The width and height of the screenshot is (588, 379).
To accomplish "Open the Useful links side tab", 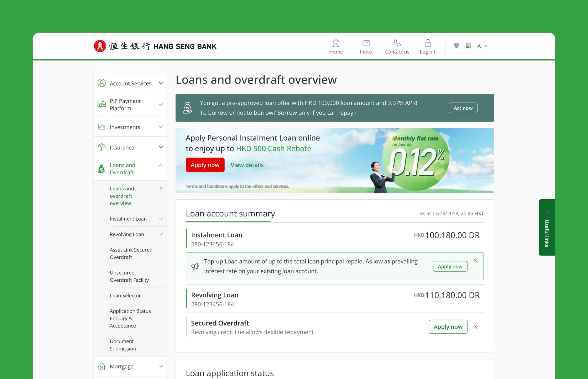I will click(547, 228).
